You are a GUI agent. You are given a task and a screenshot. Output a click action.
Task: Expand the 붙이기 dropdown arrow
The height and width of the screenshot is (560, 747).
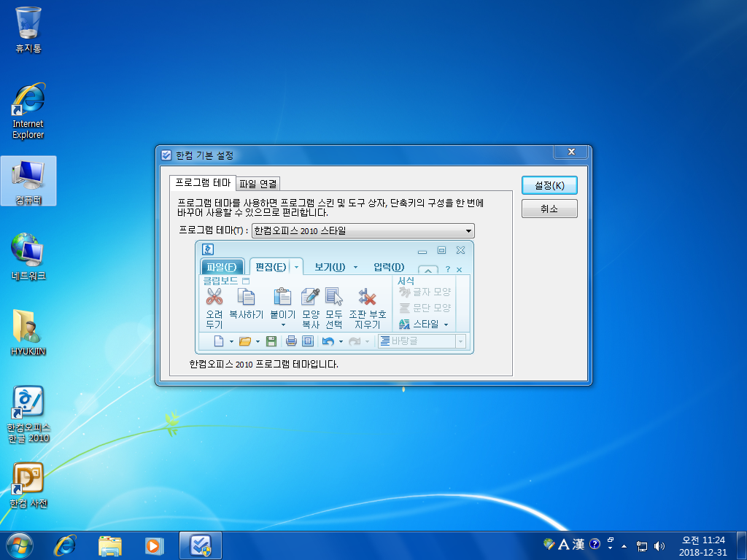[283, 325]
